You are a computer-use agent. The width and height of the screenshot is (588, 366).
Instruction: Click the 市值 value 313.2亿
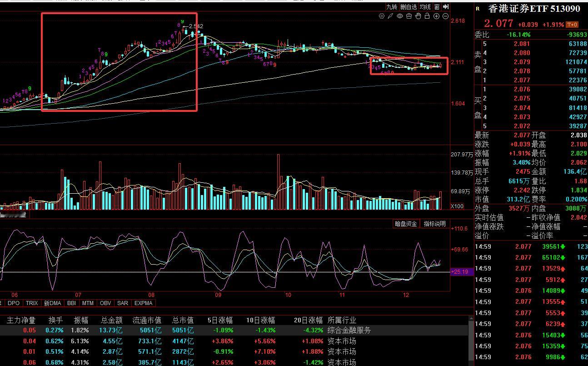[518, 199]
